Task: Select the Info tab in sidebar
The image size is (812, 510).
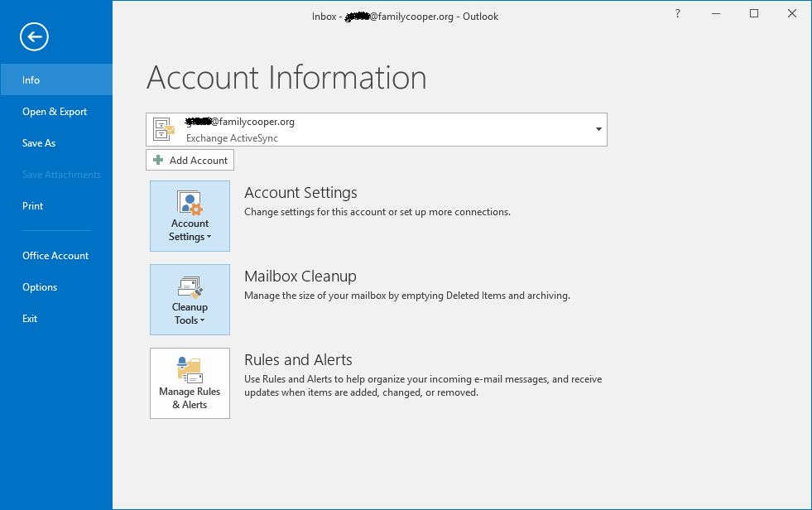Action: point(56,79)
